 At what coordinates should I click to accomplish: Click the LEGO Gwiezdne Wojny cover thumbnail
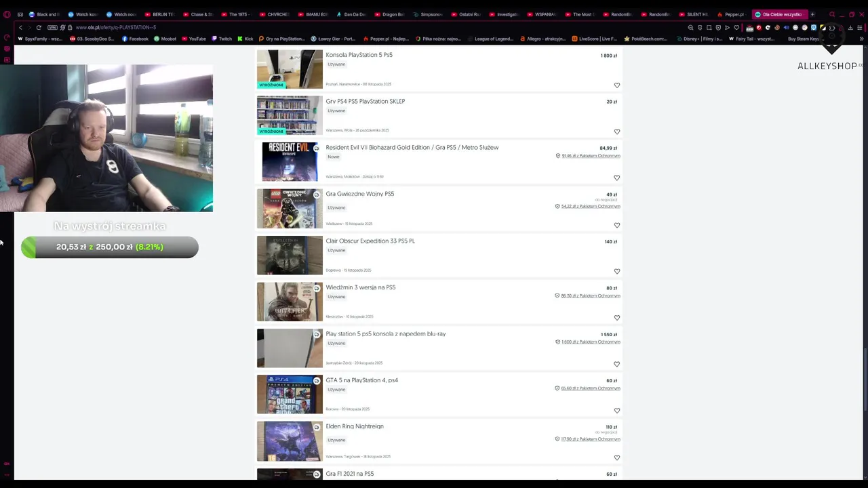click(x=290, y=208)
